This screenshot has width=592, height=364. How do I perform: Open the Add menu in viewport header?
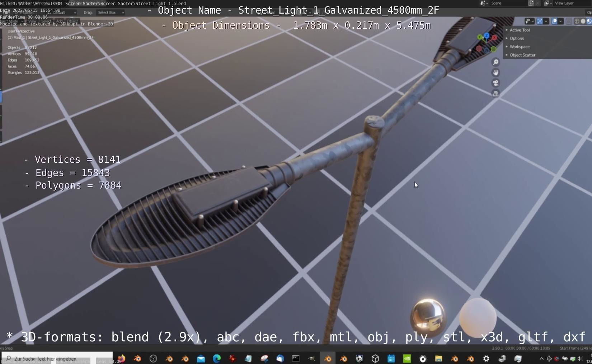[59, 21]
